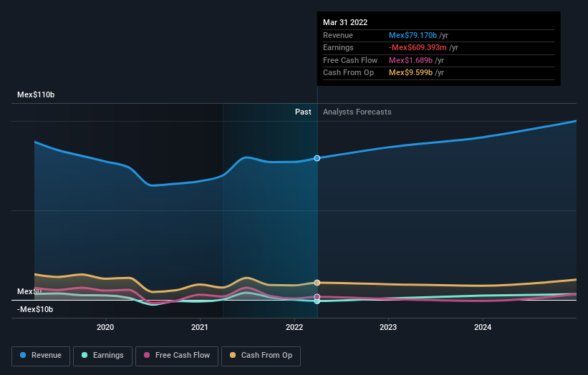Toggle the Revenue legend button
588x375 pixels.
(41, 356)
